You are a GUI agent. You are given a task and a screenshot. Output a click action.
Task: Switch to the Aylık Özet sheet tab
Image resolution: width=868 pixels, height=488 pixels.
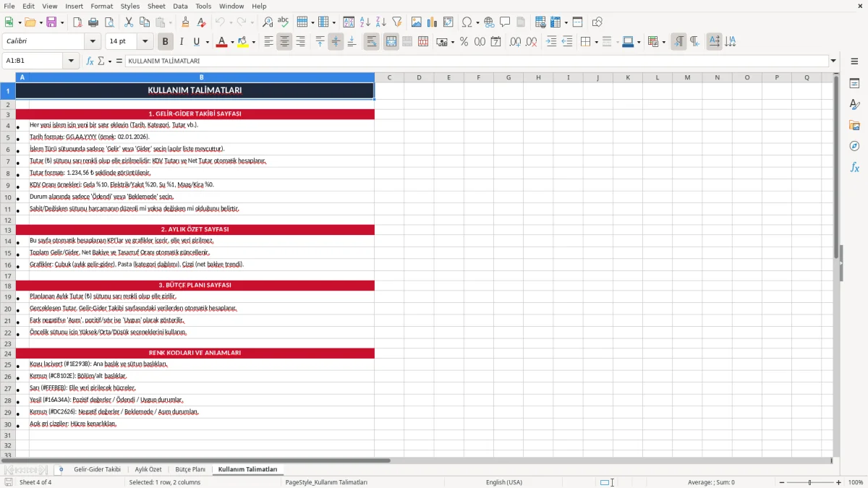[x=148, y=469]
